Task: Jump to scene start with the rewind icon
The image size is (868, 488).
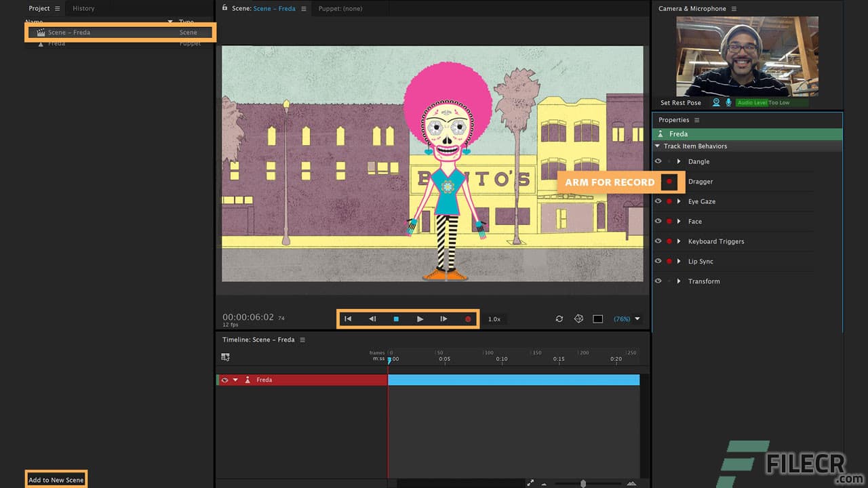Action: click(x=348, y=319)
